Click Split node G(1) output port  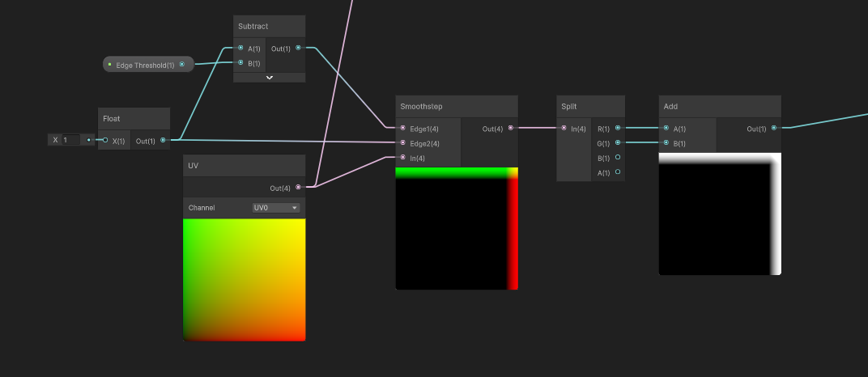pos(618,143)
